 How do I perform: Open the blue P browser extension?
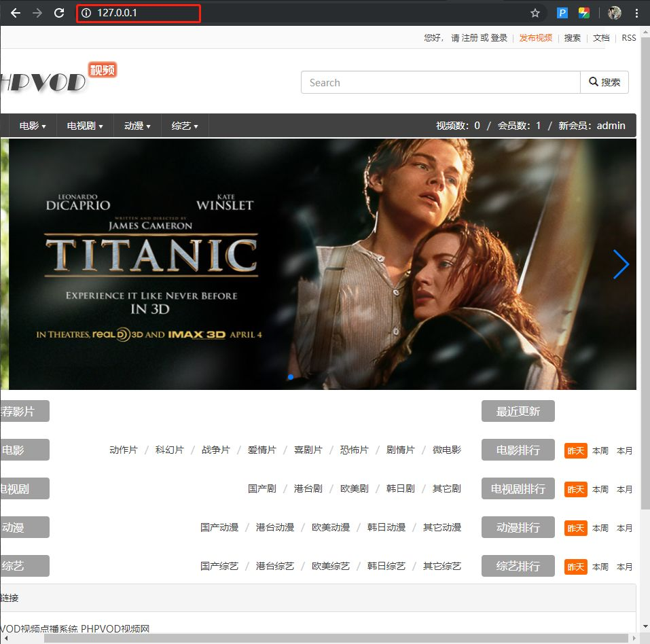tap(562, 13)
